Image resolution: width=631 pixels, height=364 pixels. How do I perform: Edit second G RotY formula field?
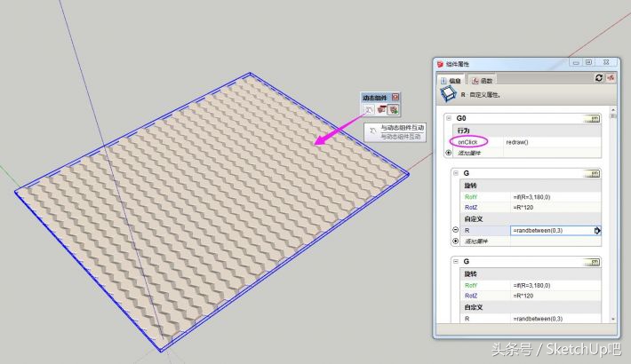tap(555, 286)
